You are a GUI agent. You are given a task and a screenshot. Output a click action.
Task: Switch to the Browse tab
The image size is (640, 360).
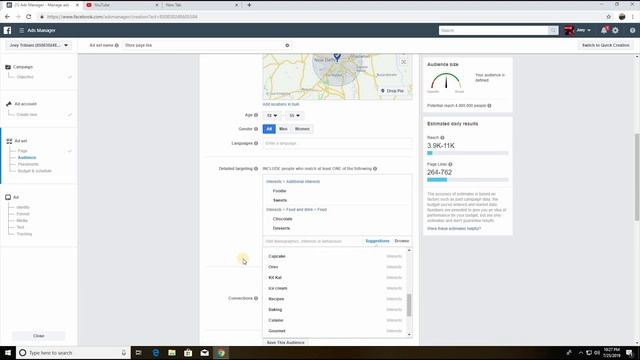402,241
